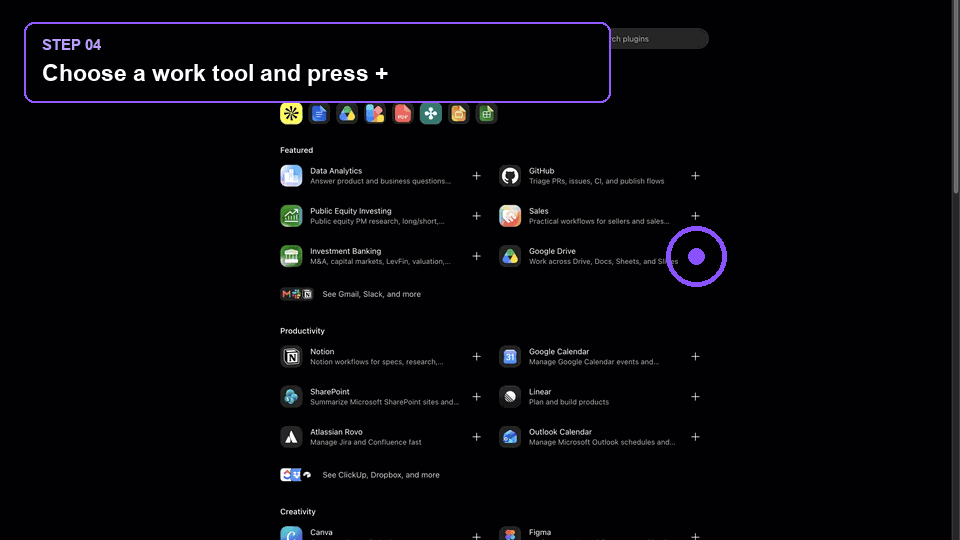Add Public Equity Investing with plus
The width and height of the screenshot is (960, 540).
click(476, 216)
